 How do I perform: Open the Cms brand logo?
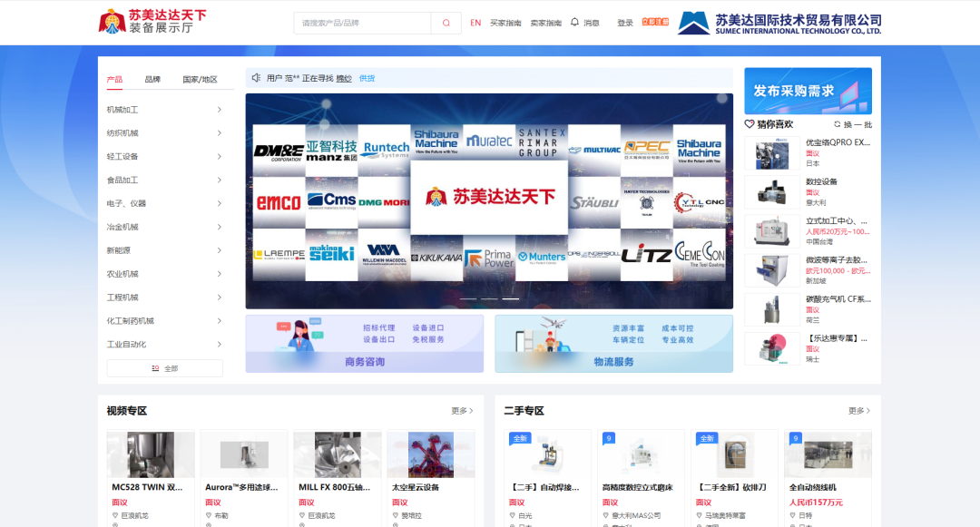tap(331, 202)
